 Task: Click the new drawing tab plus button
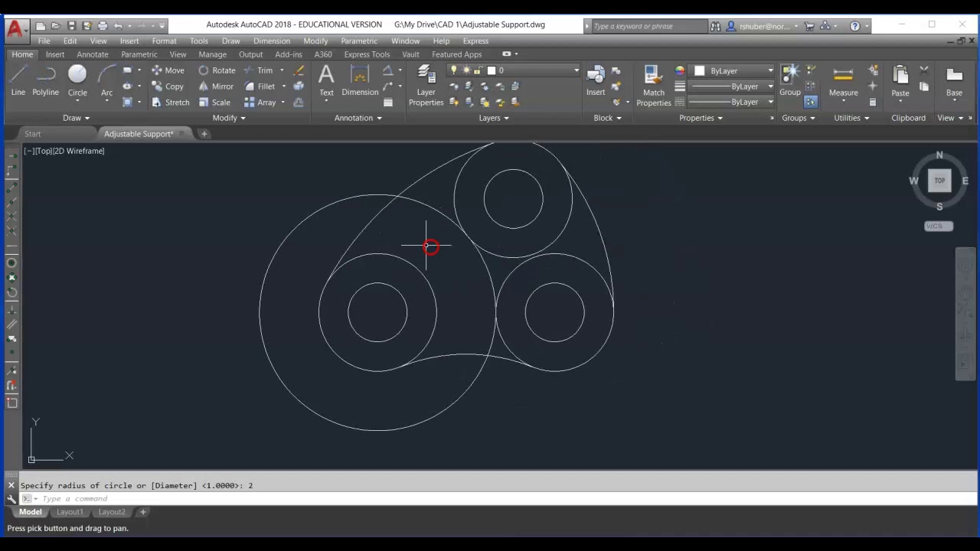(x=204, y=134)
